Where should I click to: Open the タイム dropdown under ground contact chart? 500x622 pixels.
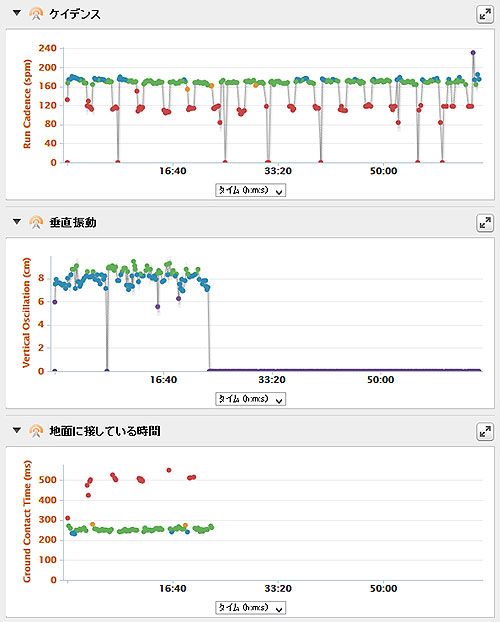(250, 607)
